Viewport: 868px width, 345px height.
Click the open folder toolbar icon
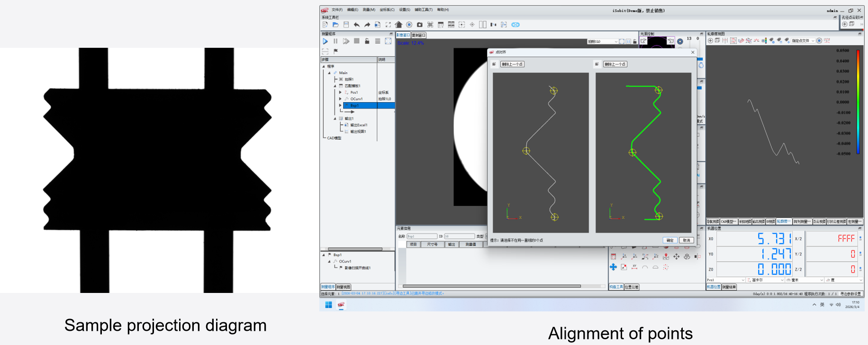click(335, 25)
